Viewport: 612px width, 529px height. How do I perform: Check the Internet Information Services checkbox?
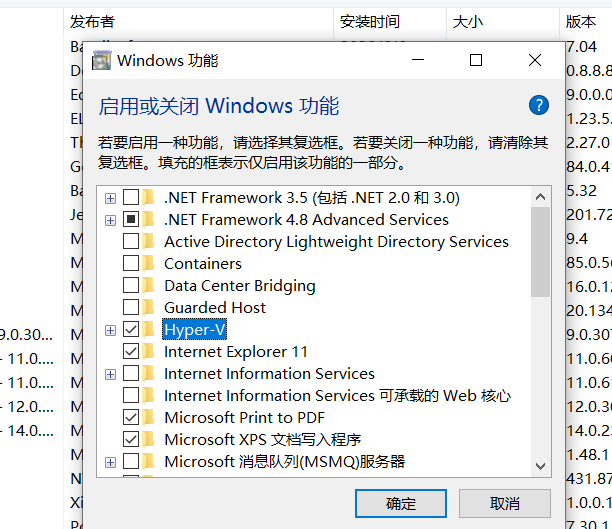tap(131, 374)
